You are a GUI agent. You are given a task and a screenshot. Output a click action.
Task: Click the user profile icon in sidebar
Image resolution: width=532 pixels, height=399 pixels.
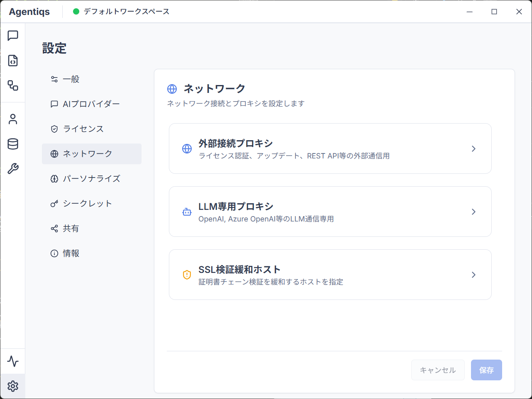[13, 119]
